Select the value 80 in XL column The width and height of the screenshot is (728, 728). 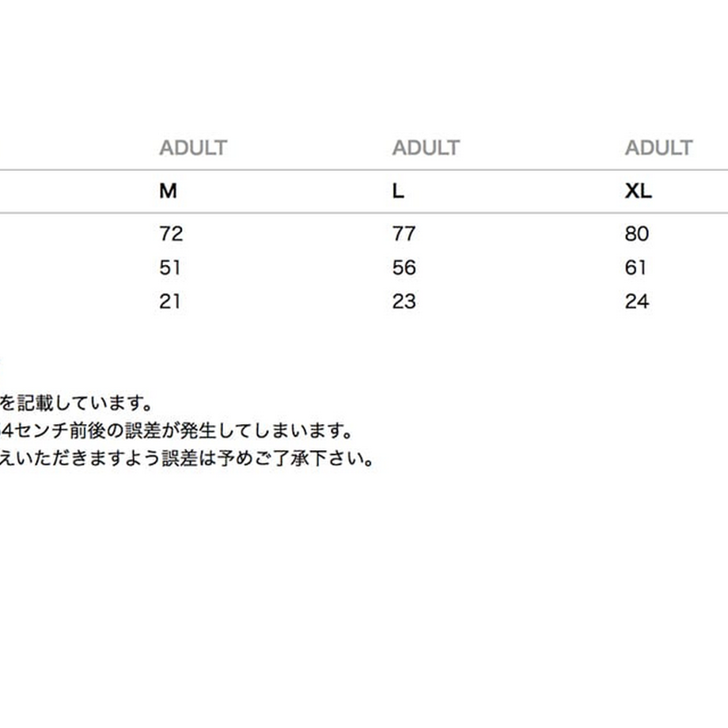click(637, 233)
